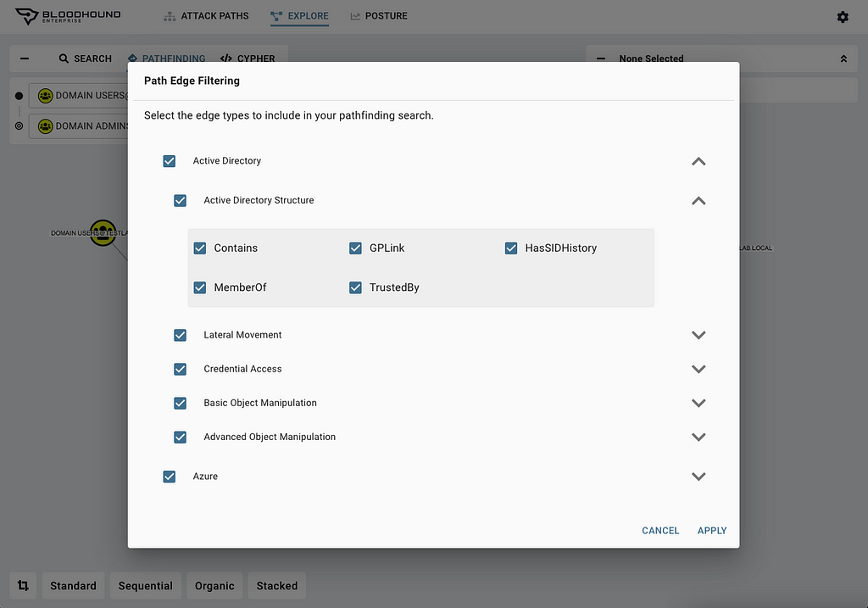Click the Domain Admins group icon

45,126
